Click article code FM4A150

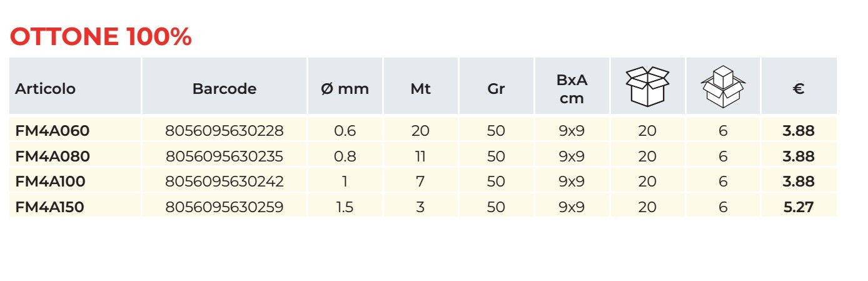point(50,207)
